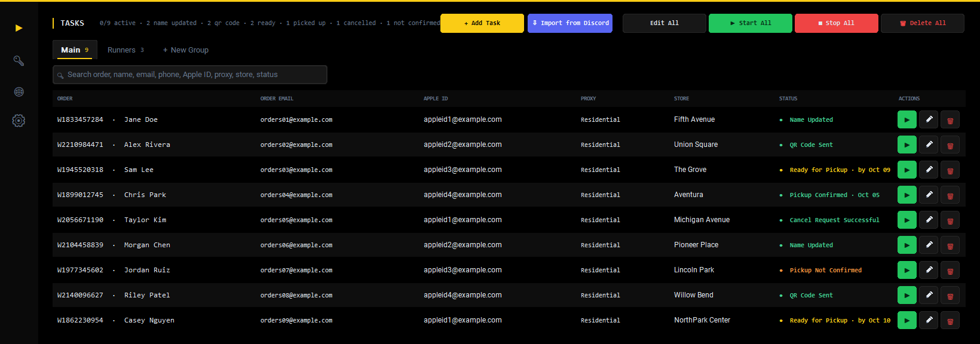
Task: Delete the Casey Nguyen task
Action: click(x=950, y=320)
